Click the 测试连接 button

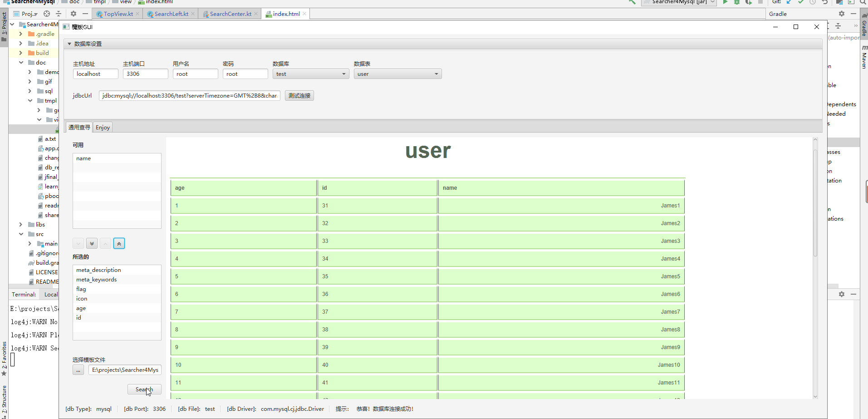pos(299,96)
